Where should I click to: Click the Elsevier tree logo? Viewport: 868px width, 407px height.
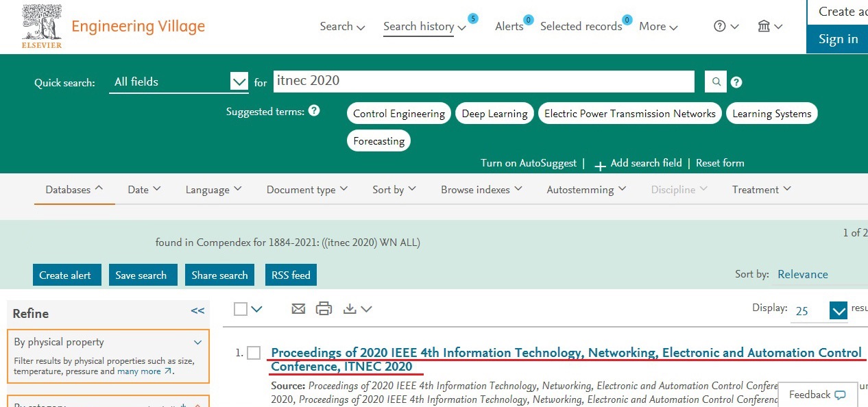pos(43,27)
